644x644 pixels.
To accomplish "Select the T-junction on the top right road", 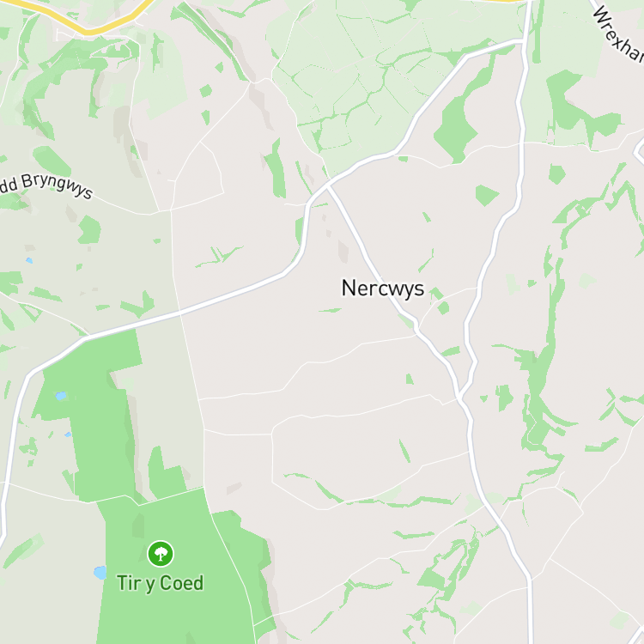I will click(523, 41).
